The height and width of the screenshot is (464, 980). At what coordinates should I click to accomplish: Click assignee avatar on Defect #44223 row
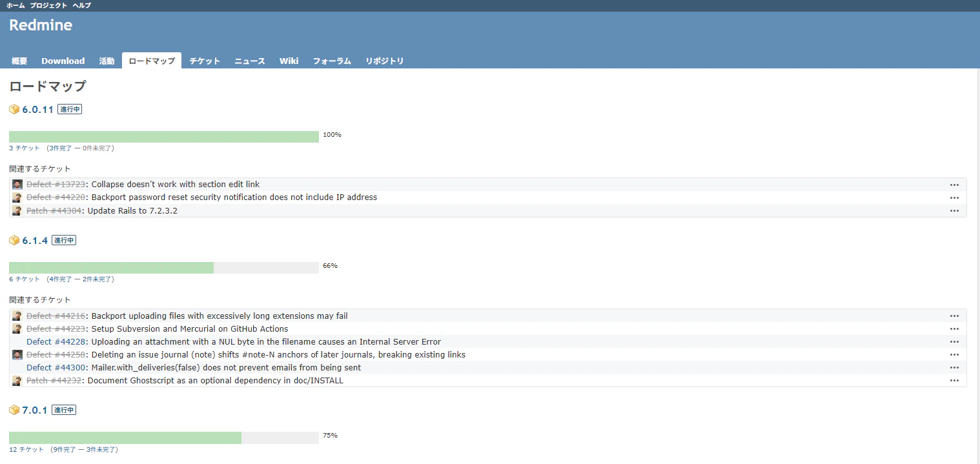click(17, 329)
